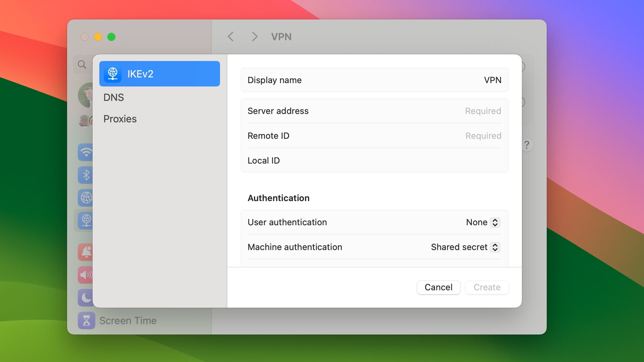Open Screen Time hourglass icon

87,320
